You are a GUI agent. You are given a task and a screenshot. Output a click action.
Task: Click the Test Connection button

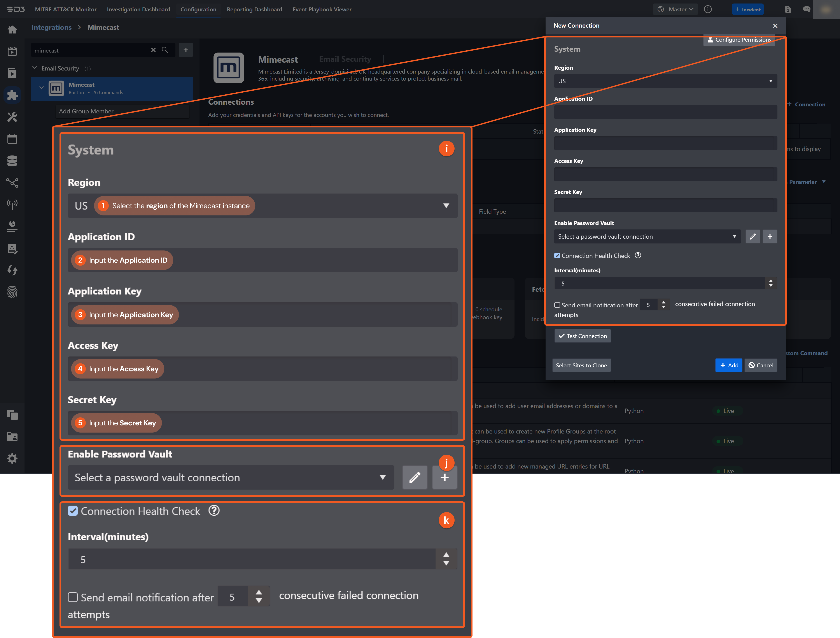coord(582,336)
